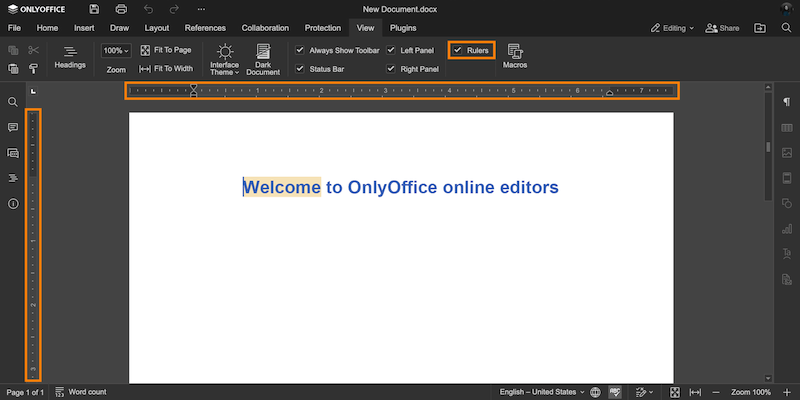Viewport: 800px width, 400px height.
Task: Switch to Dark Document mode
Action: tap(263, 58)
